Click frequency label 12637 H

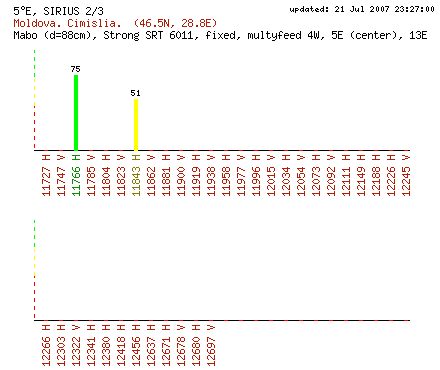(151, 345)
